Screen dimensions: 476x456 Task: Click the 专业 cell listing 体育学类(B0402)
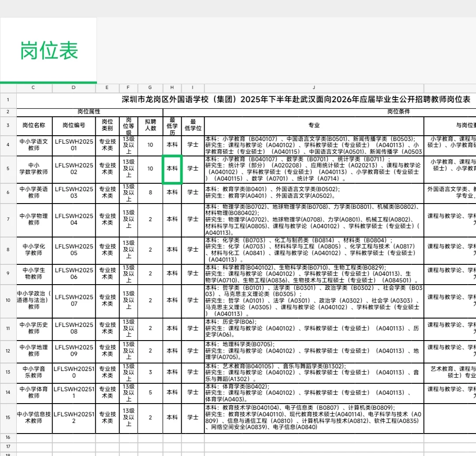314,393
